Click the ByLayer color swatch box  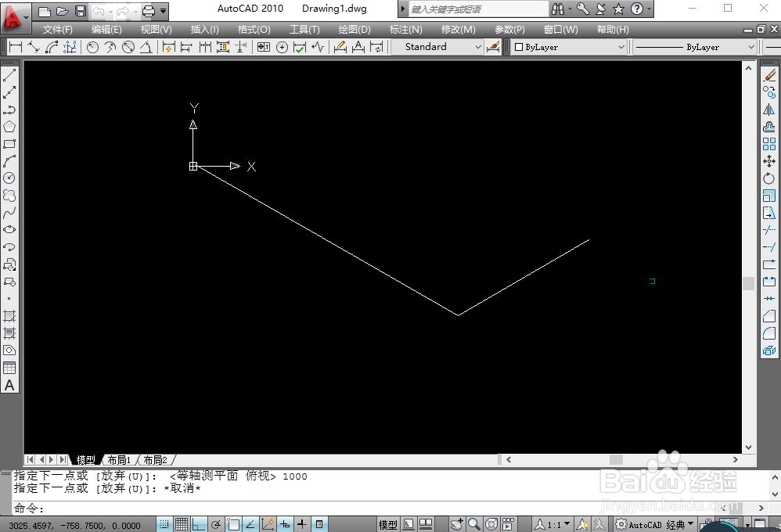tap(519, 47)
